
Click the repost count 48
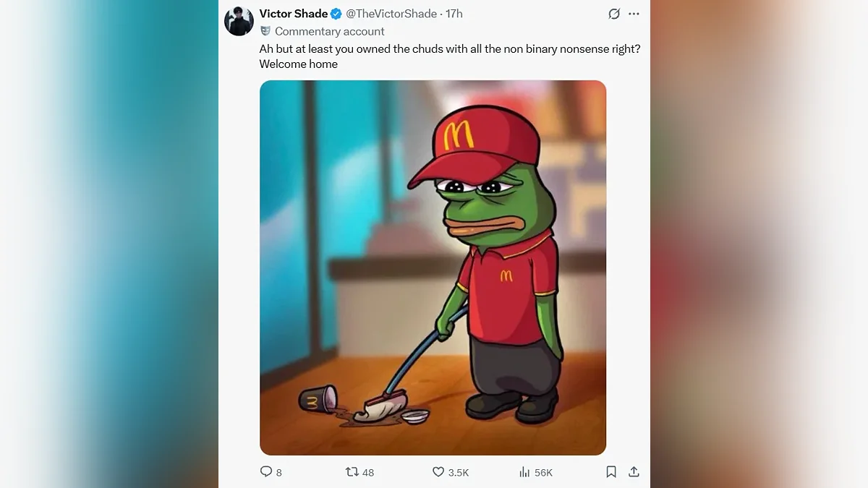tap(368, 472)
